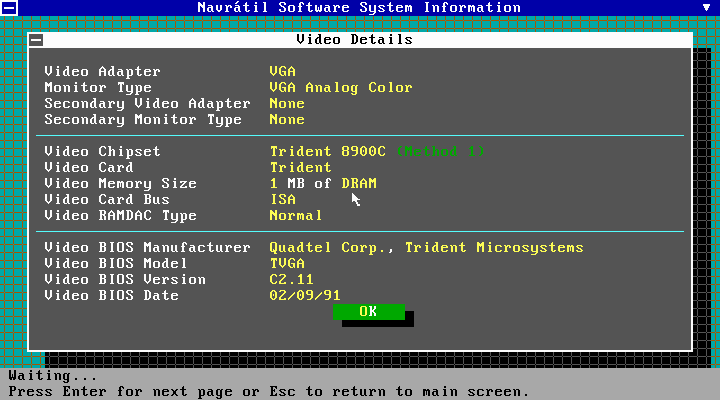
Task: Select 'None' for Secondary Video Adapter
Action: (287, 104)
